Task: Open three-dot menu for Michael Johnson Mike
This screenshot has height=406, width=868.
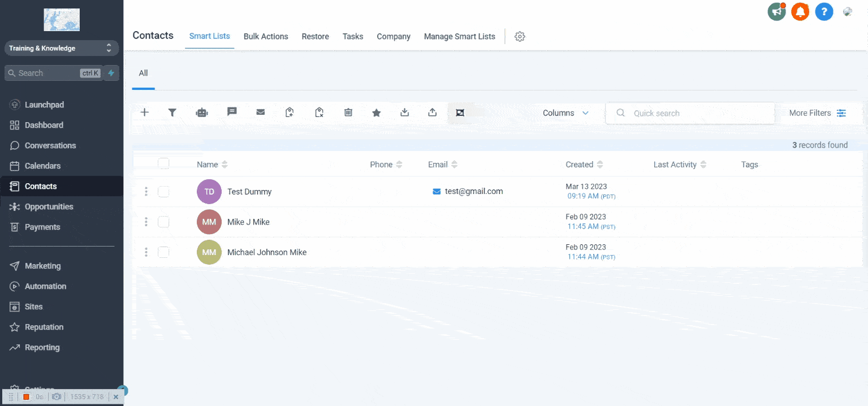Action: pos(146,252)
